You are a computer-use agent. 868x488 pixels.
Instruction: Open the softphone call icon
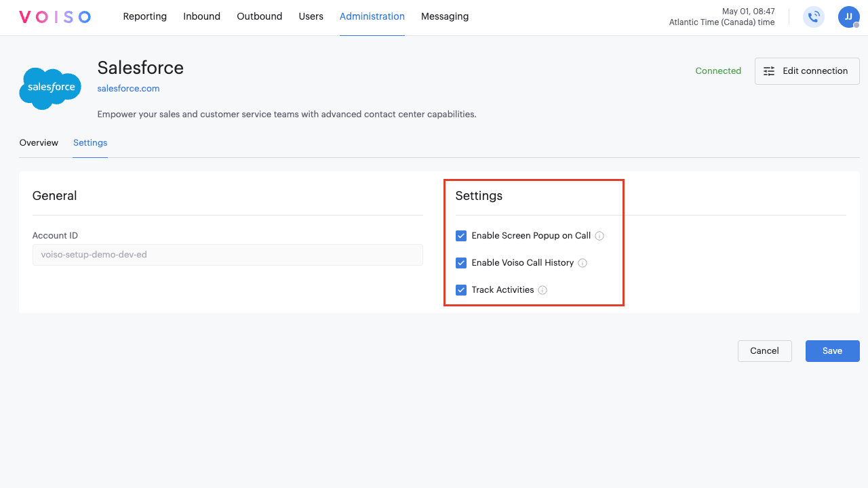[814, 17]
